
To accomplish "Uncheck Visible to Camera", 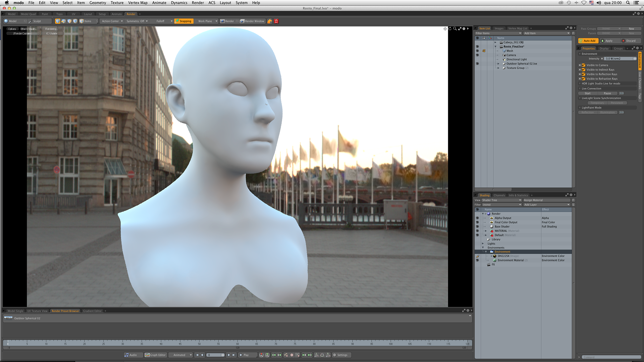I will [584, 65].
